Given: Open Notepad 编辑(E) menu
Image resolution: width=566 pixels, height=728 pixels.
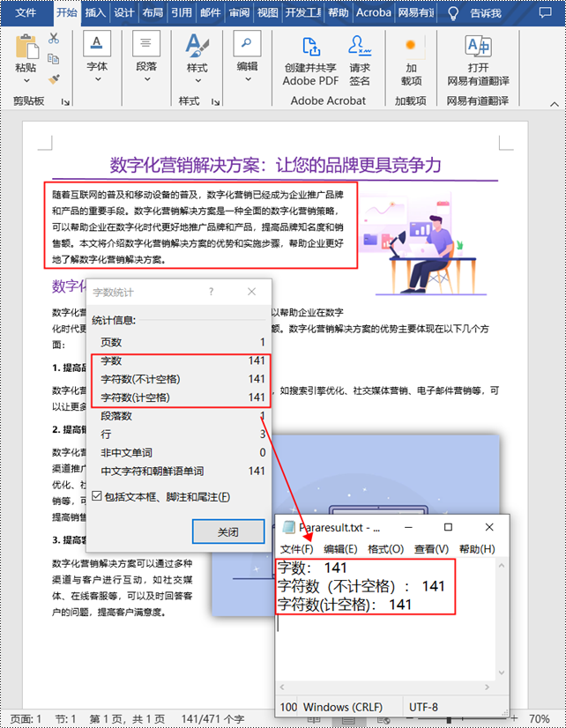Looking at the screenshot, I should (340, 549).
